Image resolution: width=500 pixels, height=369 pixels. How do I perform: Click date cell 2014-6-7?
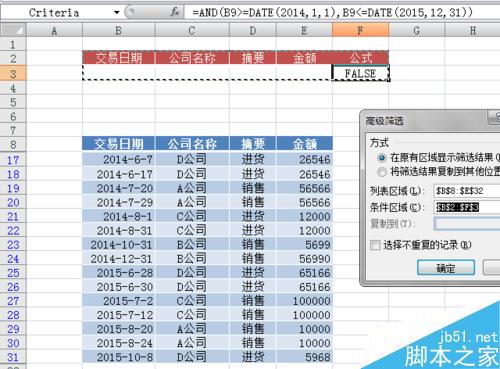[x=119, y=160]
